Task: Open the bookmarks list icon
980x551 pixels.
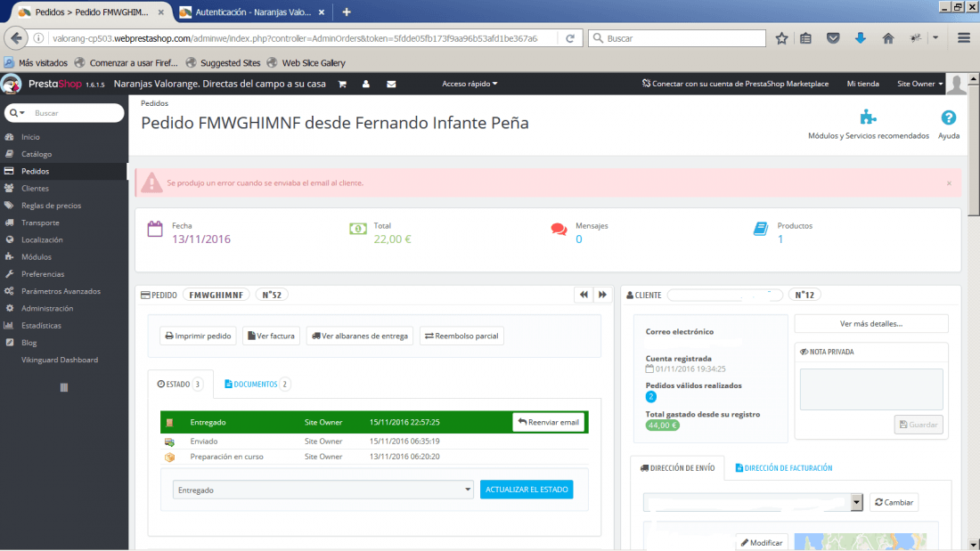Action: pos(805,38)
